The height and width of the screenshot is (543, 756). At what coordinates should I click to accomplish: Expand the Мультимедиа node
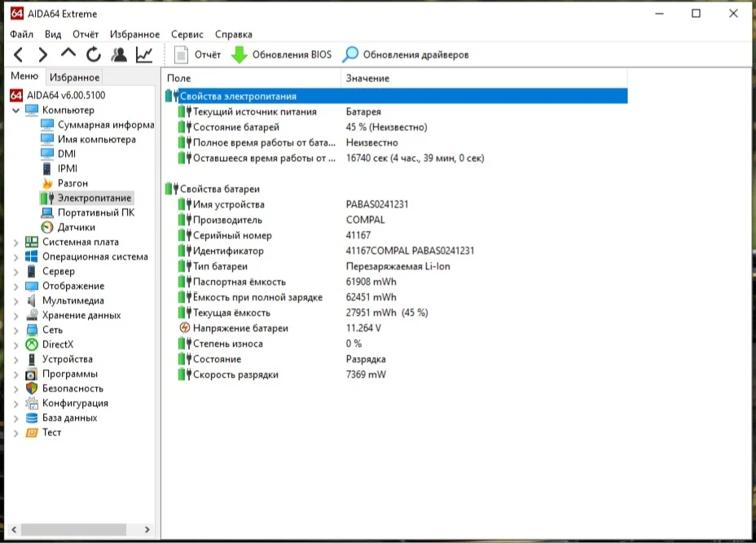15,301
